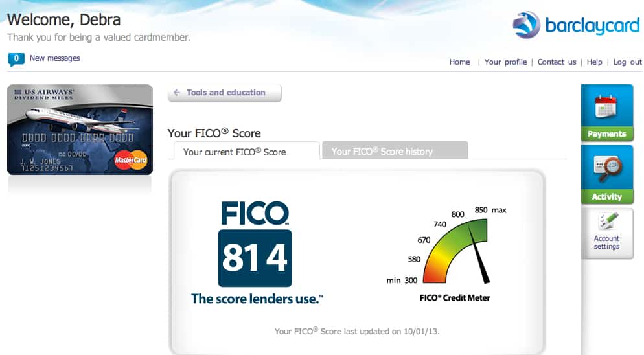Click the FICO 814 score badge

[255, 258]
